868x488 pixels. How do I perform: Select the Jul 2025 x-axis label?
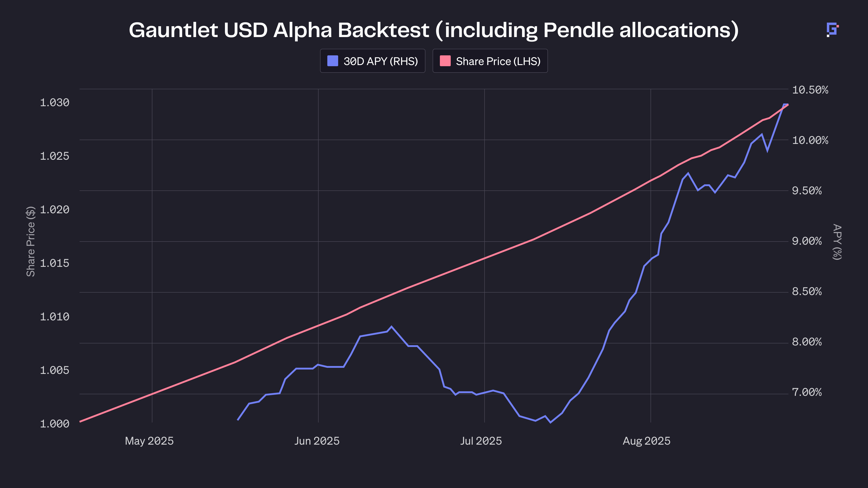coord(481,441)
